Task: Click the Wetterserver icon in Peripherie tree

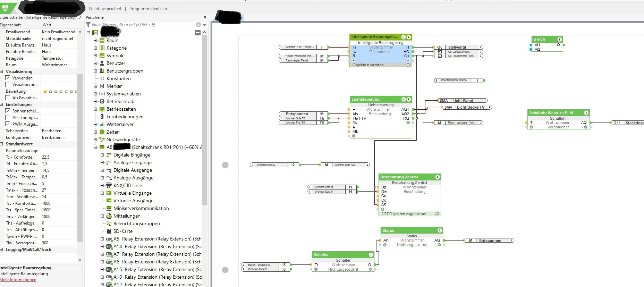Action: pyautogui.click(x=102, y=124)
